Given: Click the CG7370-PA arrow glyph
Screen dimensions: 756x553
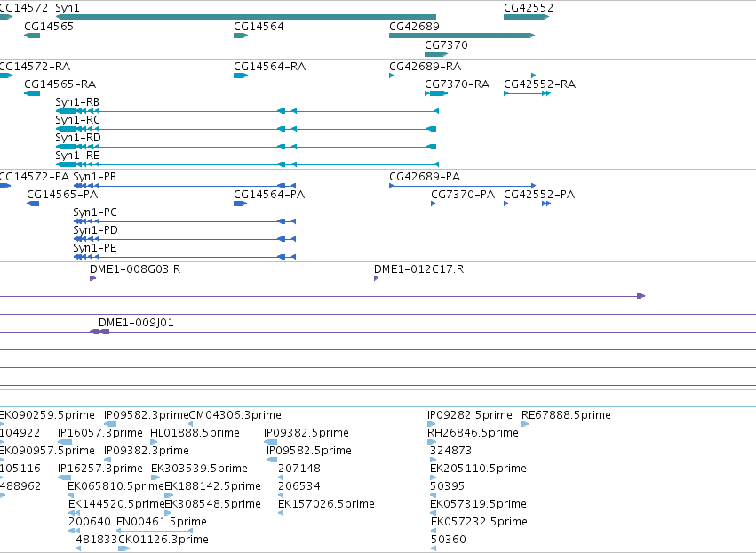Looking at the screenshot, I should click(x=433, y=204).
